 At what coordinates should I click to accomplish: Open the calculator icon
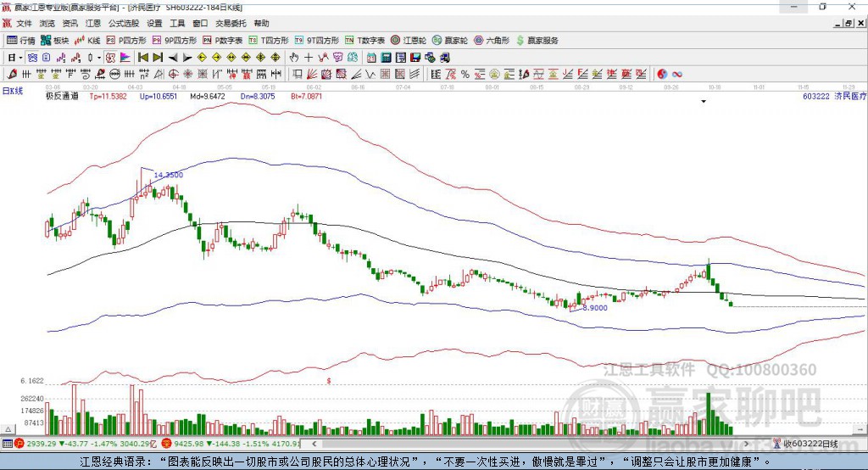[x=386, y=58]
